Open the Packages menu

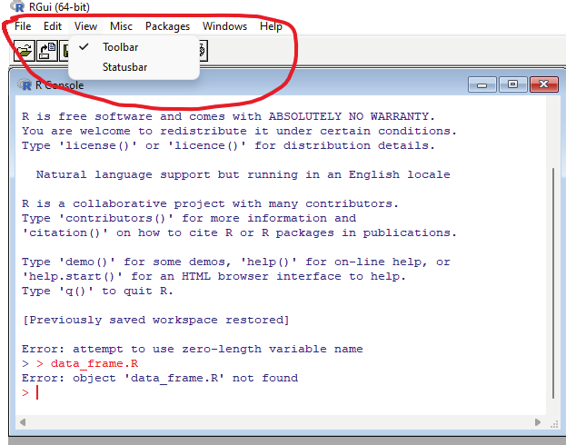167,26
